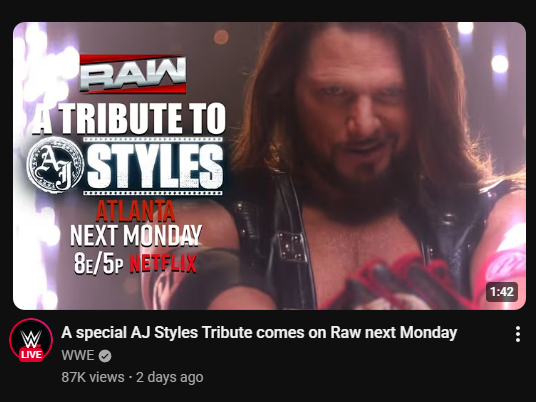Click the red NETFLIX logo text
This screenshot has width=536, height=402.
[163, 264]
